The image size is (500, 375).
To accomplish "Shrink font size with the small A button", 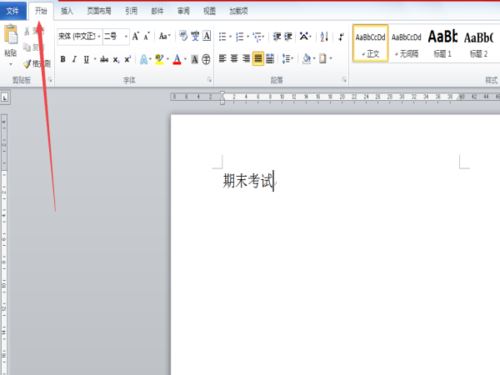I will pyautogui.click(x=147, y=36).
